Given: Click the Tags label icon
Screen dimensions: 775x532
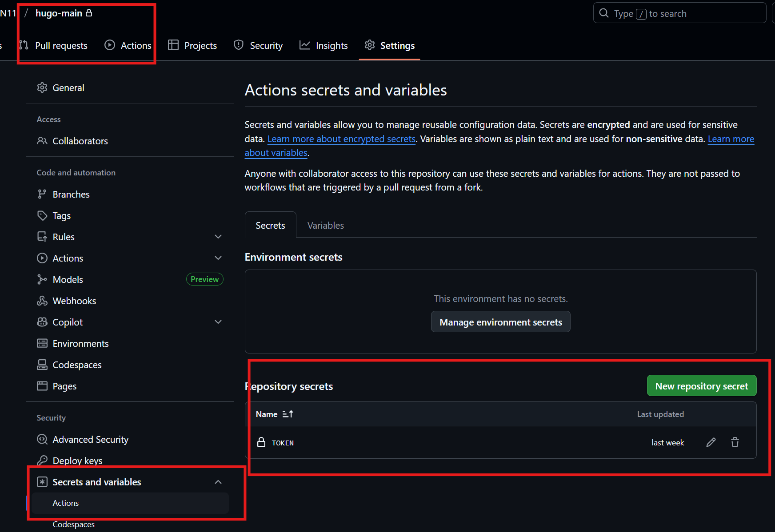Looking at the screenshot, I should 42,216.
